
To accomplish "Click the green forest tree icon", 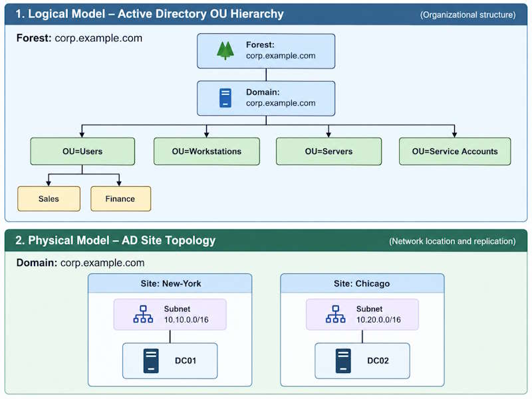I will coord(225,51).
